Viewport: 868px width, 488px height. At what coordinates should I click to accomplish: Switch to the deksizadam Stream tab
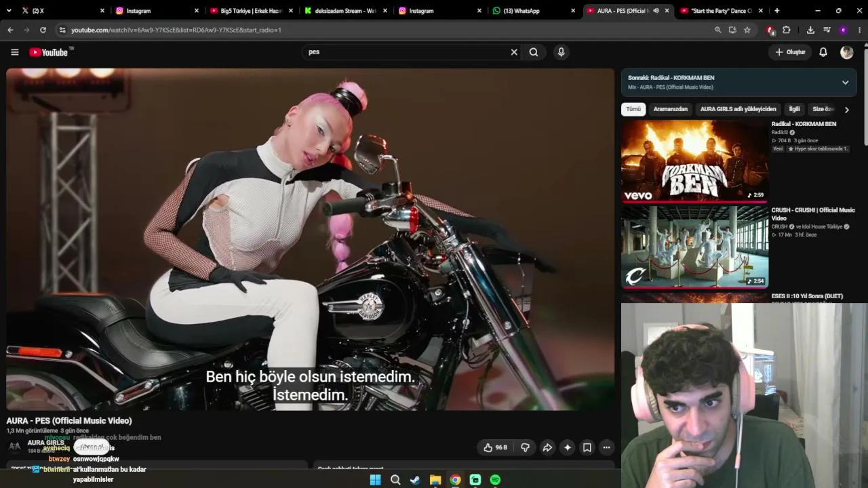(345, 11)
